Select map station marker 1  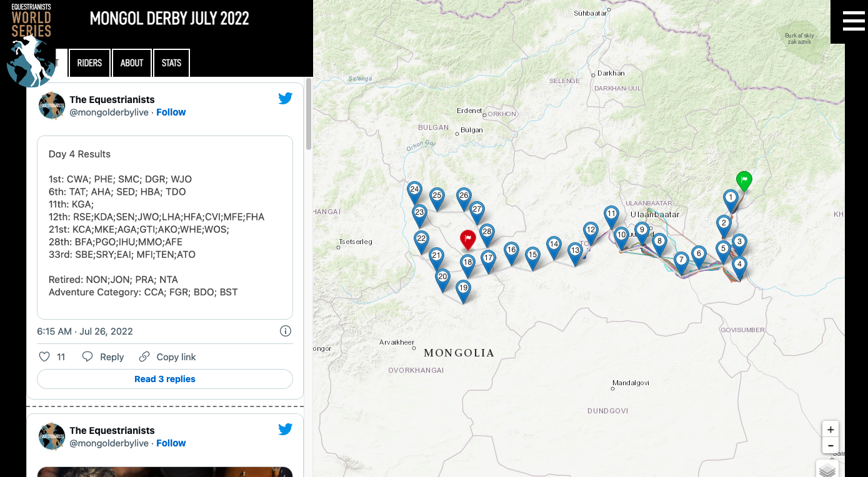731,201
